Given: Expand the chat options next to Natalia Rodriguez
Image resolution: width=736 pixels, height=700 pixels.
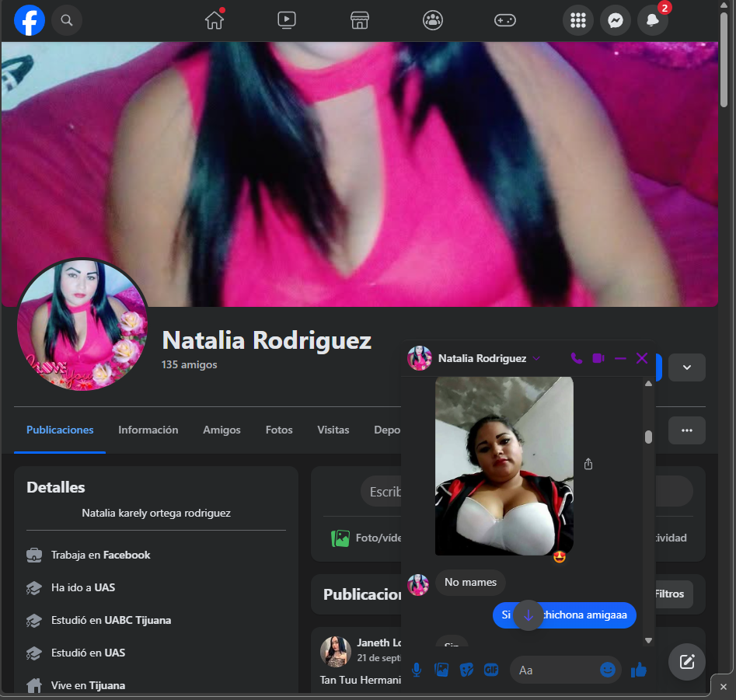Looking at the screenshot, I should point(536,358).
